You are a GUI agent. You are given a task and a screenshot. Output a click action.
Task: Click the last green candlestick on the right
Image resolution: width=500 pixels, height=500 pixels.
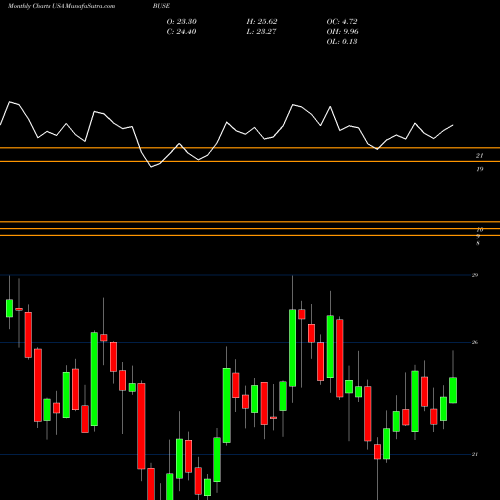pos(453,390)
